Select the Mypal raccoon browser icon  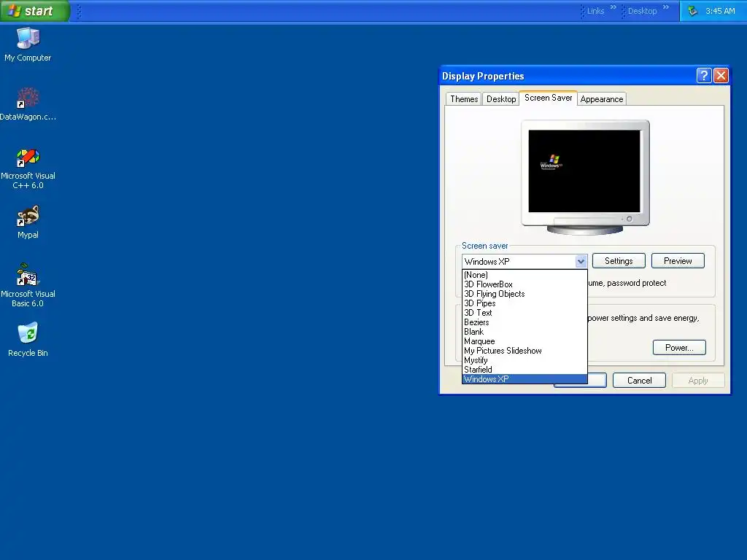[28, 222]
